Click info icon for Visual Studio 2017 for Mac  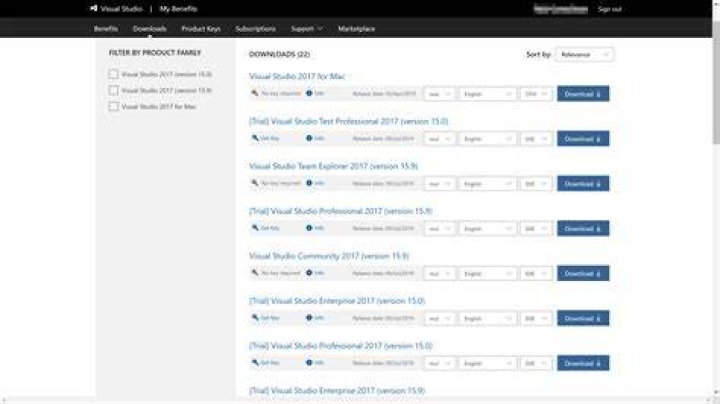(x=309, y=93)
